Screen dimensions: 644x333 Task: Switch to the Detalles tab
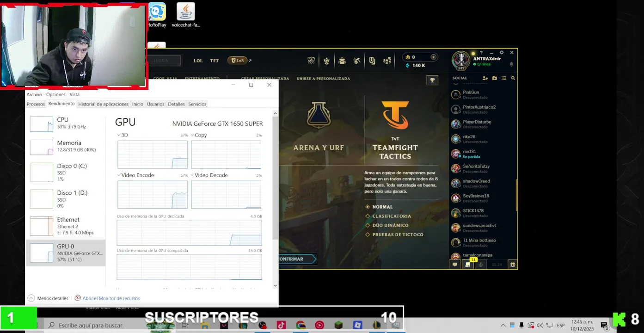tap(176, 104)
